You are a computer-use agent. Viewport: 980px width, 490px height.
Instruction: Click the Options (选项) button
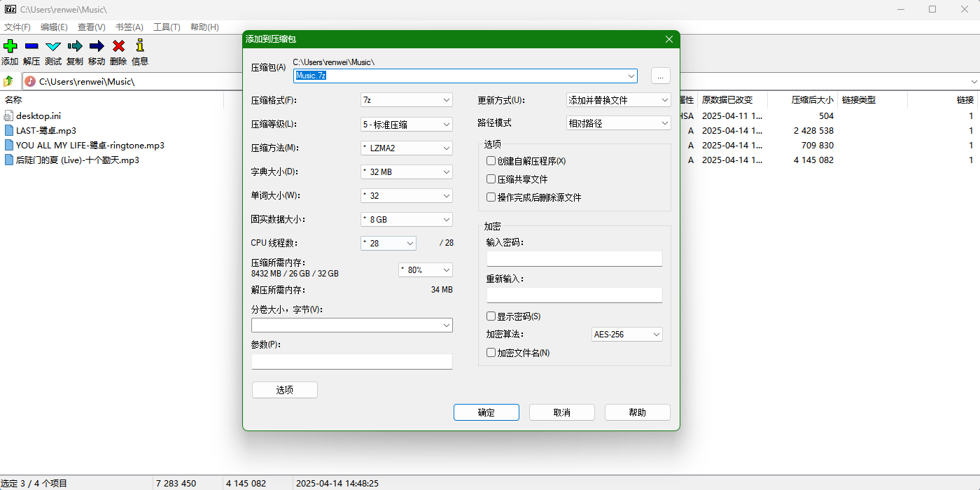[284, 389]
